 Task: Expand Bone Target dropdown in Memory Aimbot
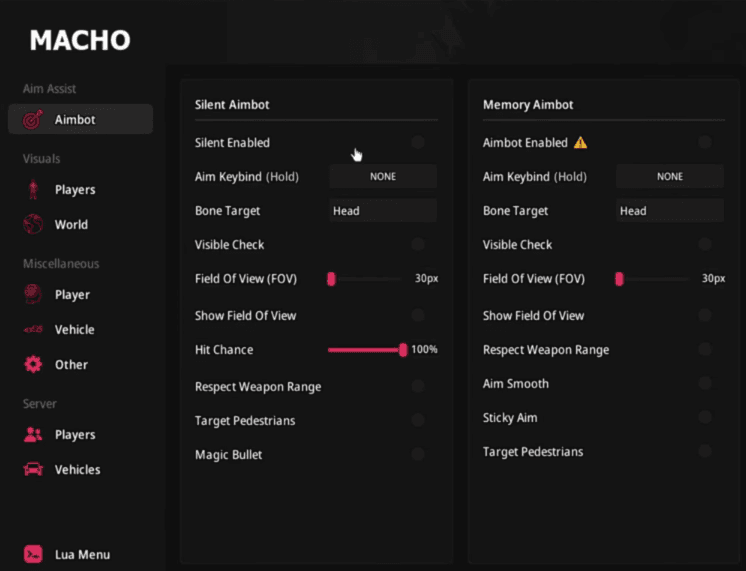pyautogui.click(x=670, y=211)
